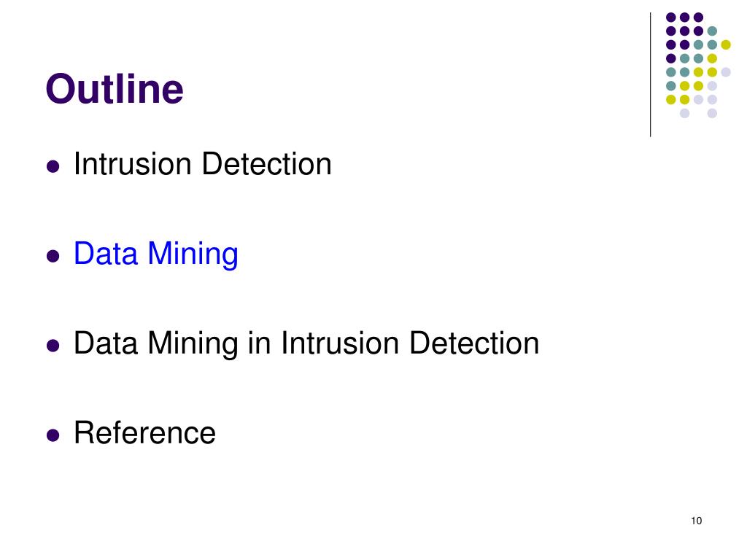
Task: Click the only purple dot in grid's fourth row
Action: [x=671, y=58]
